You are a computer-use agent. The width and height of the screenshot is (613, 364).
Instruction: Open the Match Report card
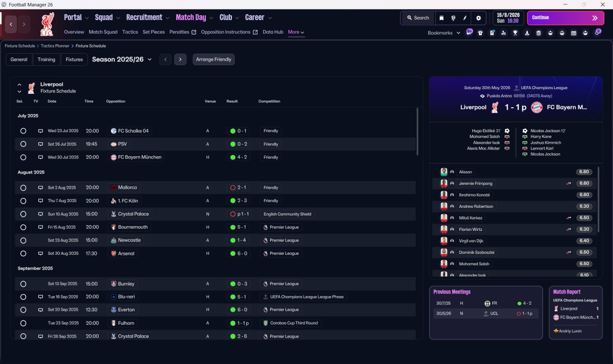point(576,313)
